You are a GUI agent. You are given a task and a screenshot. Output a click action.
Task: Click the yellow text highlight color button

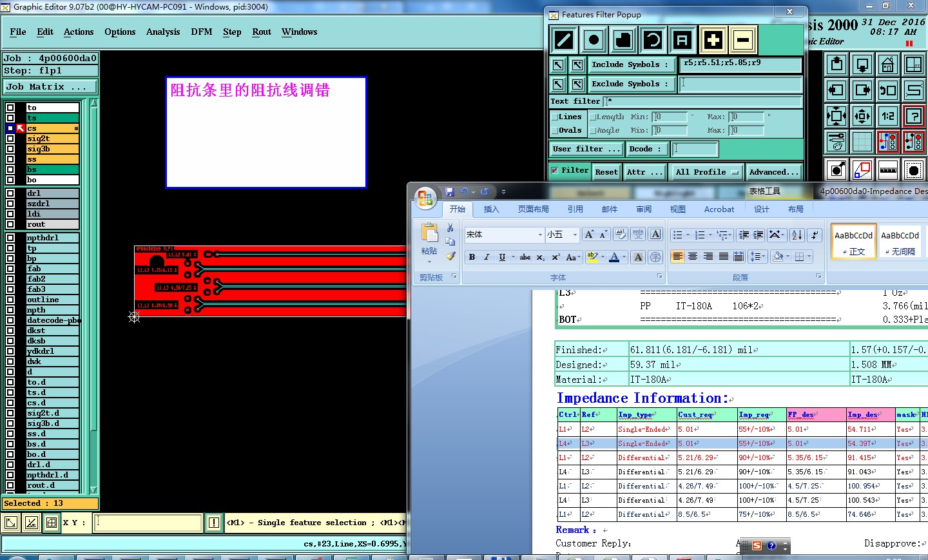pyautogui.click(x=593, y=257)
